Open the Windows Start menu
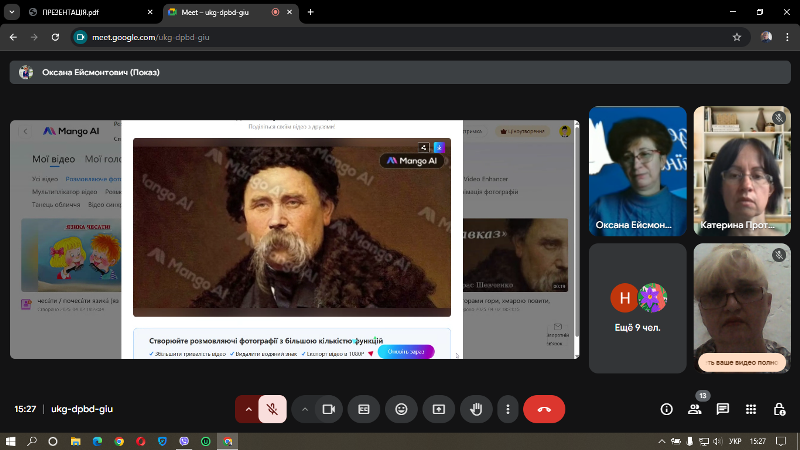The width and height of the screenshot is (800, 450). [x=10, y=441]
